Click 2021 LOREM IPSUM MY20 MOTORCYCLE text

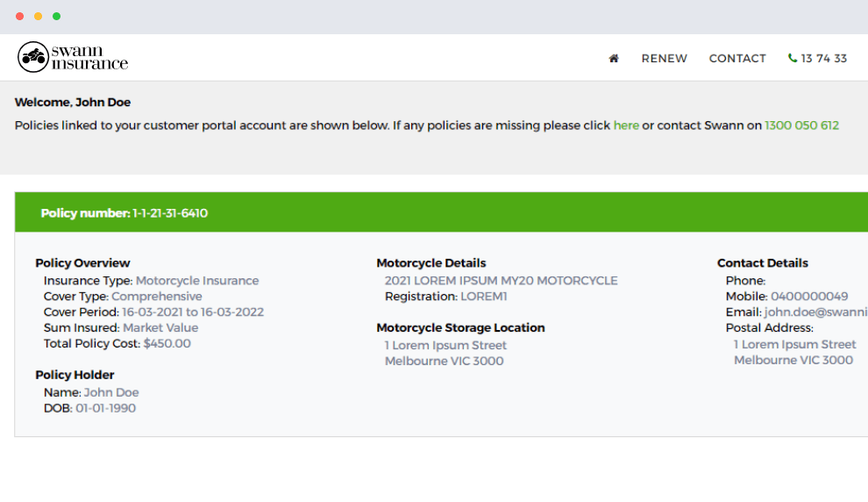click(501, 280)
